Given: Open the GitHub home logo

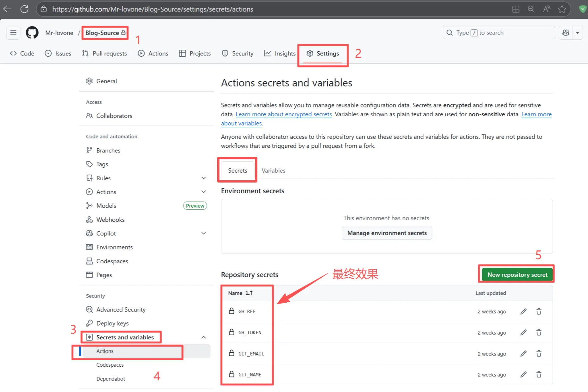Looking at the screenshot, I should click(32, 33).
